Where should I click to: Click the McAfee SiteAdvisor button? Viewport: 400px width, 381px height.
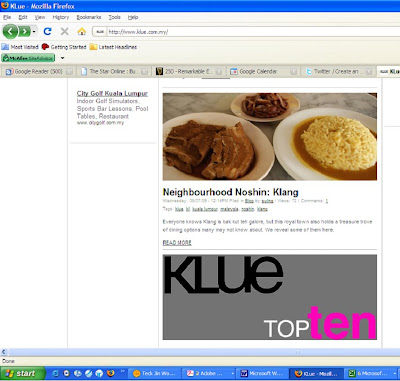pyautogui.click(x=28, y=58)
